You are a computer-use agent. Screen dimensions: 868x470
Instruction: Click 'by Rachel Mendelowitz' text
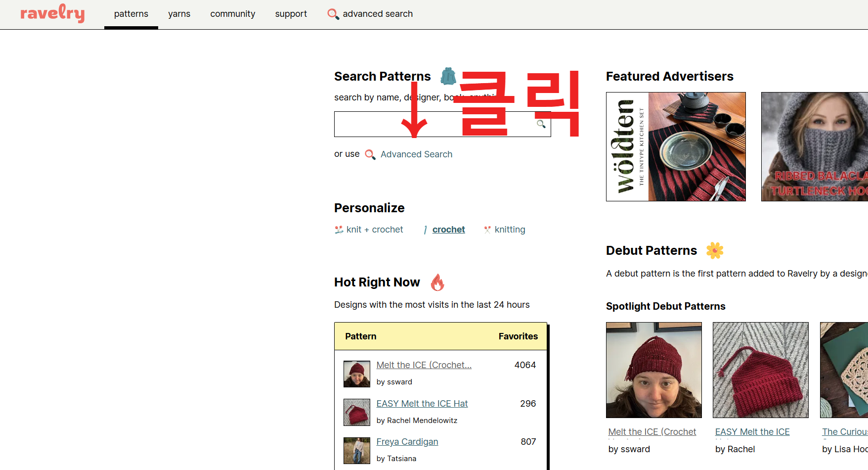tap(417, 421)
